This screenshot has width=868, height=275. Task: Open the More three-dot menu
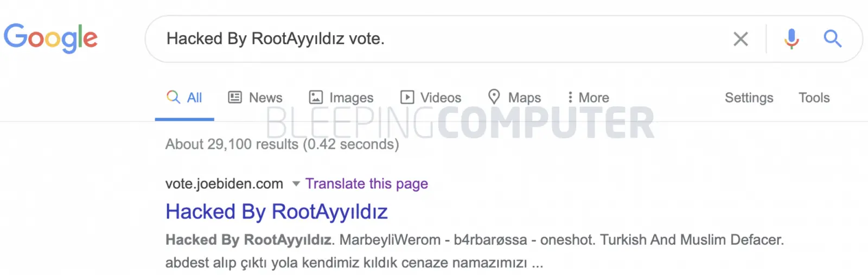point(589,98)
